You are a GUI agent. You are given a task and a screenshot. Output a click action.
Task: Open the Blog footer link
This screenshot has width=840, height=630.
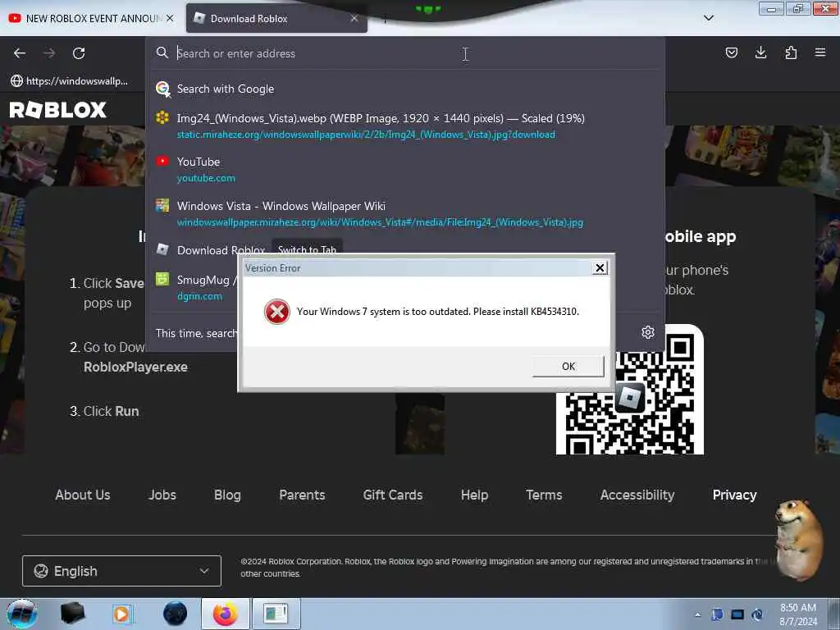pos(227,495)
